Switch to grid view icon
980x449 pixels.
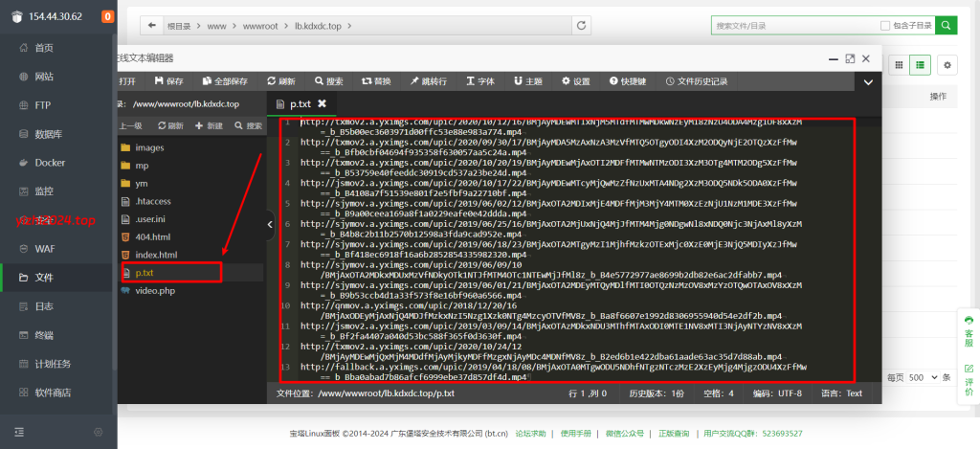coord(899,64)
